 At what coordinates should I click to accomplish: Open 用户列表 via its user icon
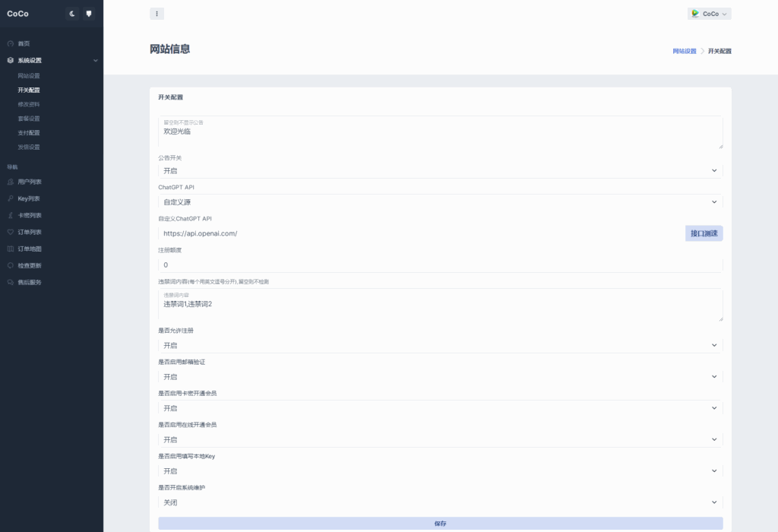[x=10, y=182]
